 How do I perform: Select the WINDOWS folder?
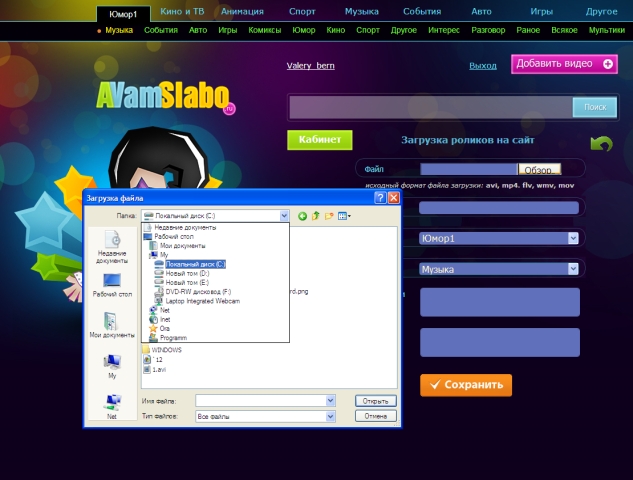coord(162,350)
